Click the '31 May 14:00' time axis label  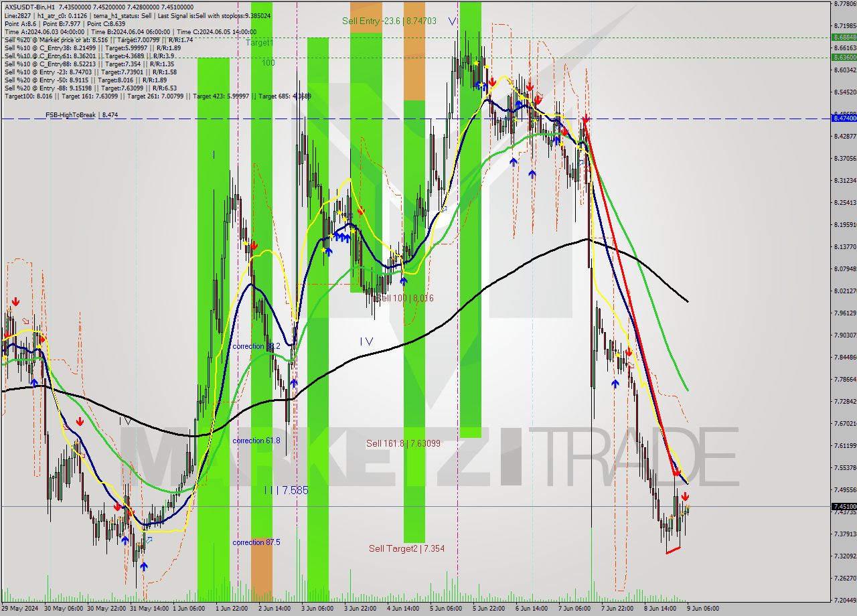[150, 609]
